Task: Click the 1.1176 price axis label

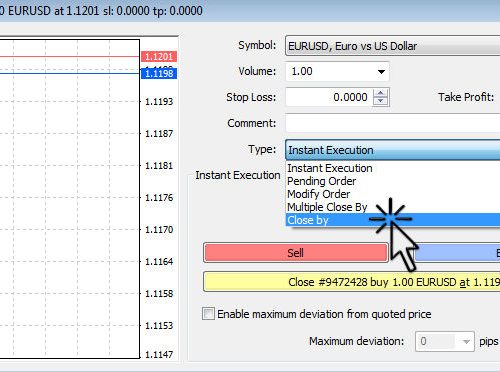Action: pos(159,198)
